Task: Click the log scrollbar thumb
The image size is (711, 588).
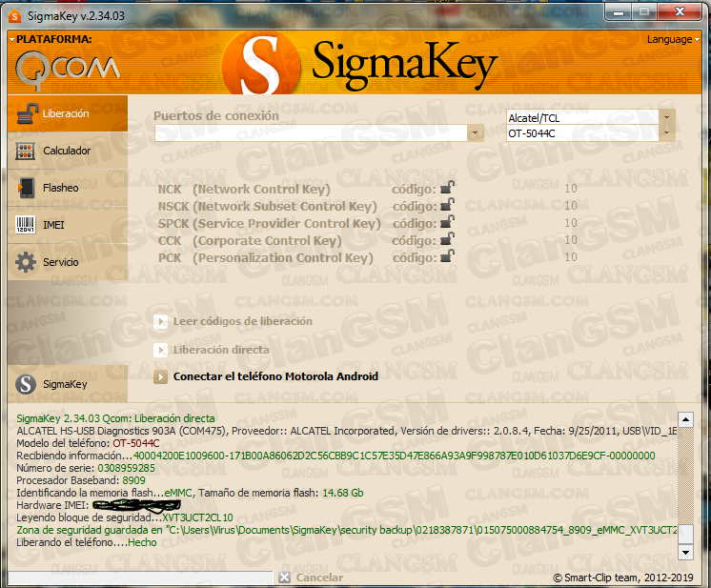Action: pos(685,534)
